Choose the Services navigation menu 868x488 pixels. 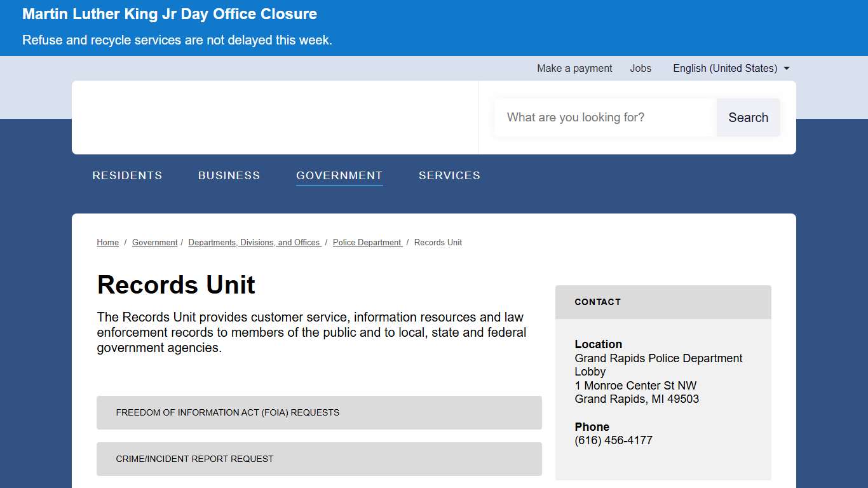coord(449,175)
